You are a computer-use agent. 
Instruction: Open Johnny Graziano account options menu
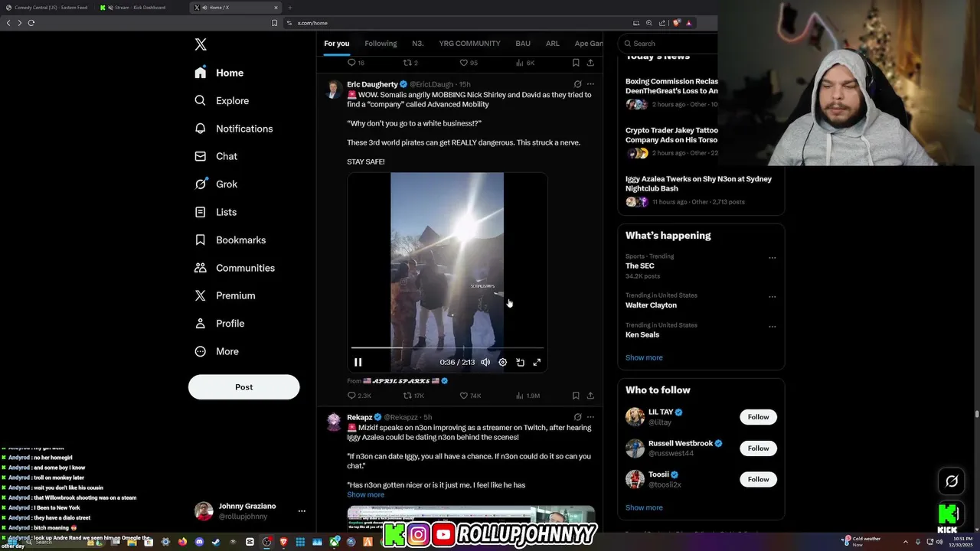[302, 511]
